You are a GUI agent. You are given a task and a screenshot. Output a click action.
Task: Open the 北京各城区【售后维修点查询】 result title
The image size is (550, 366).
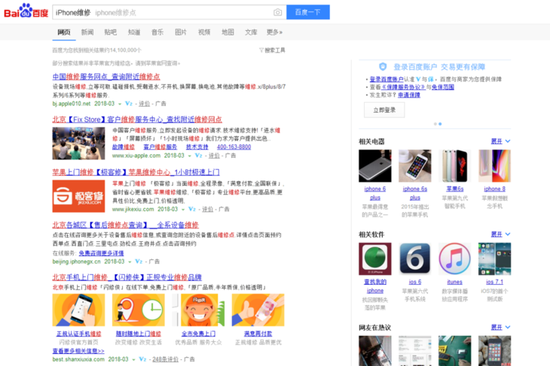click(126, 225)
